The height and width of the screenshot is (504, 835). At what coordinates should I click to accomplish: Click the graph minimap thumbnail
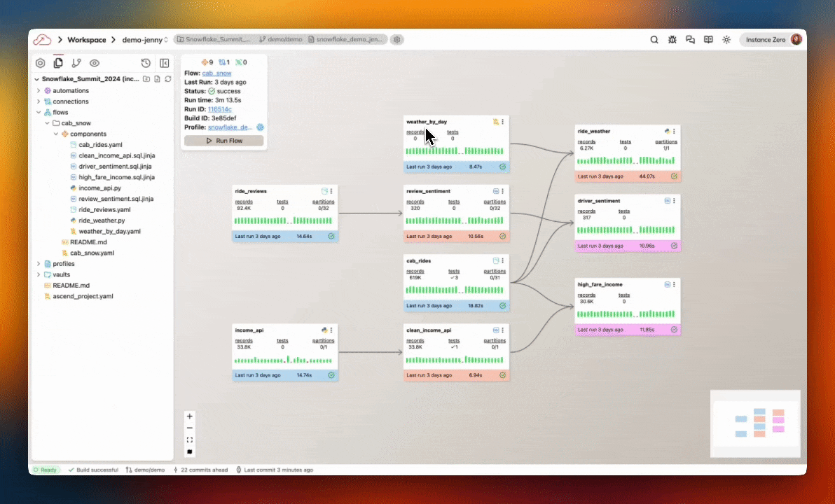click(x=755, y=423)
